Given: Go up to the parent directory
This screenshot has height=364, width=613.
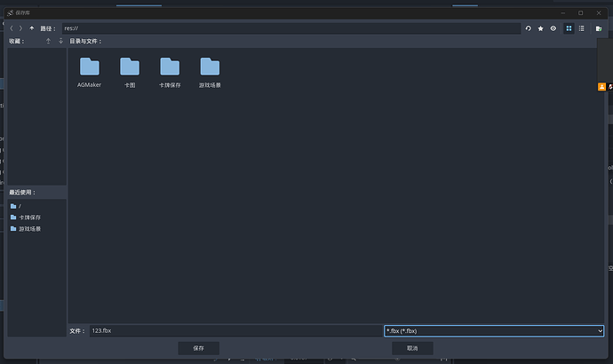Looking at the screenshot, I should [x=32, y=28].
